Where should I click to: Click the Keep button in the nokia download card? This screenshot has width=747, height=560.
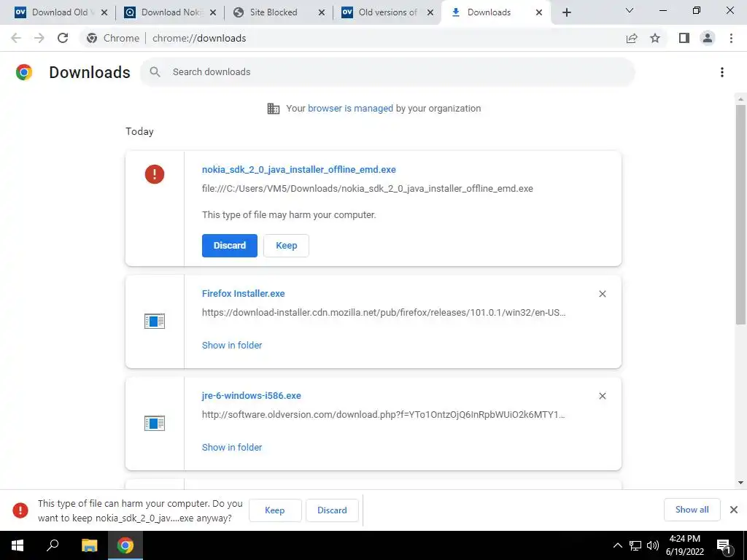coord(286,246)
